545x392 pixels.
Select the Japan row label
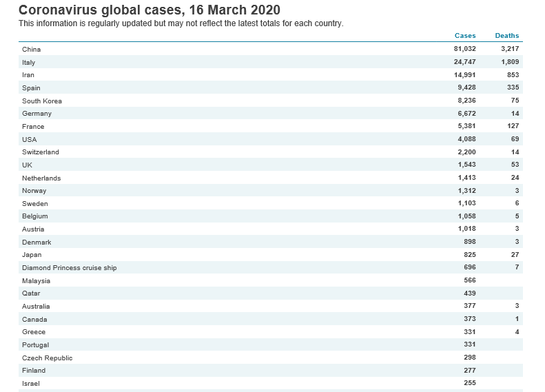pos(32,255)
